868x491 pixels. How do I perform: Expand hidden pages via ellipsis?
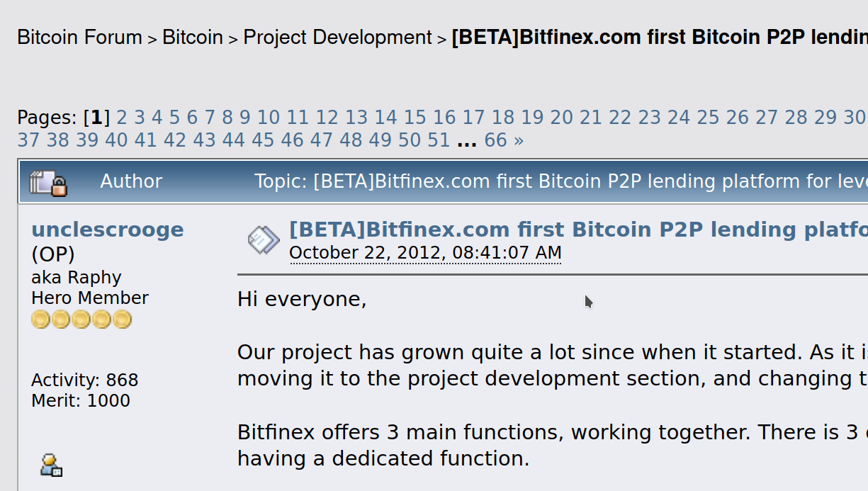467,140
